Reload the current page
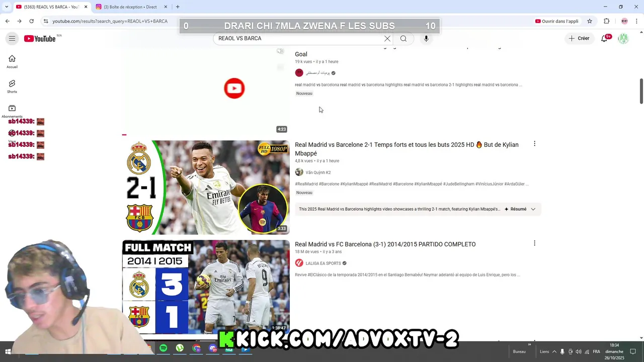Image resolution: width=644 pixels, height=362 pixels. (x=31, y=21)
